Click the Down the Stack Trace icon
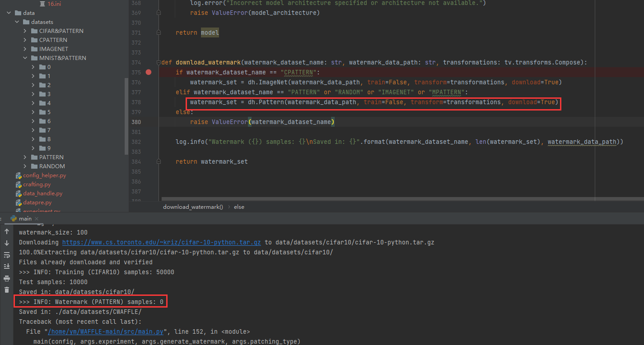This screenshot has width=644, height=345. (x=6, y=243)
